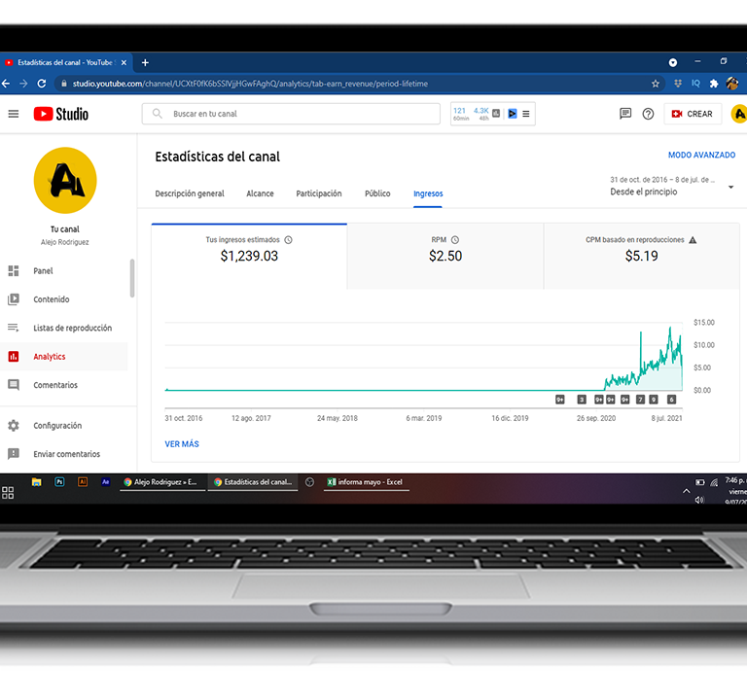Select the Ingresos tab
The width and height of the screenshot is (747, 700).
click(x=428, y=193)
